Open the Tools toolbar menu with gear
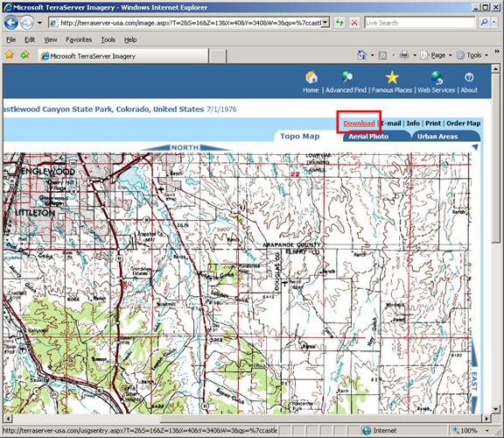 tap(472, 55)
